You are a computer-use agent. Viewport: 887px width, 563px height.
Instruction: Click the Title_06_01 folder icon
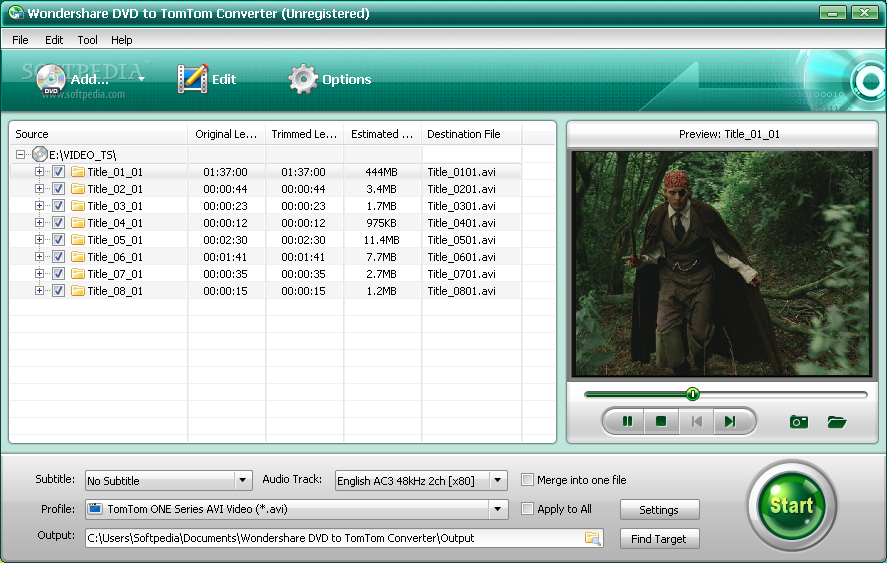[77, 256]
